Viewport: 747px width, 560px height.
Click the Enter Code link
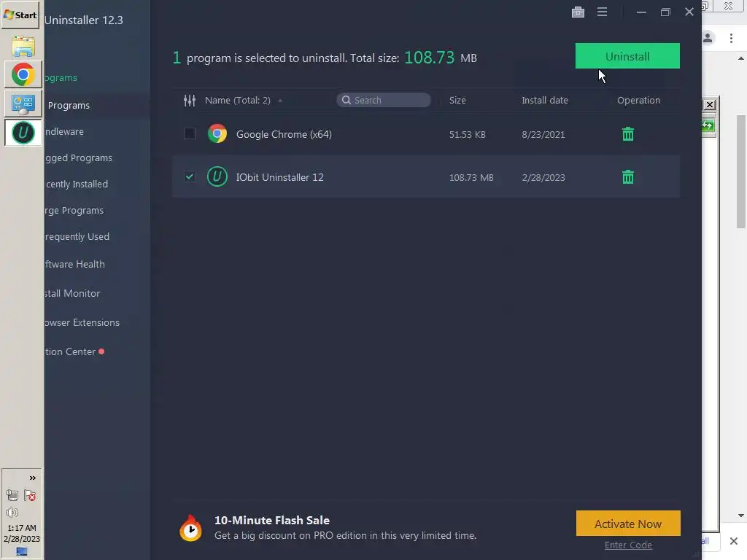pos(628,545)
